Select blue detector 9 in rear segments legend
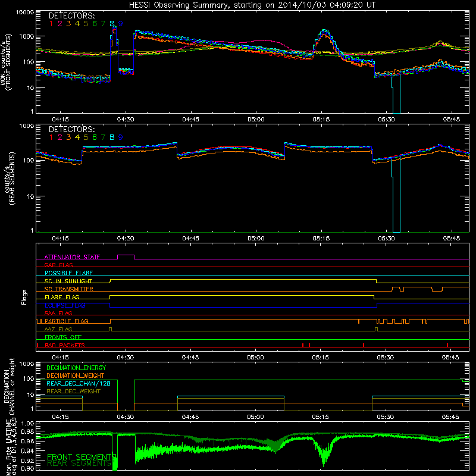 (121, 137)
